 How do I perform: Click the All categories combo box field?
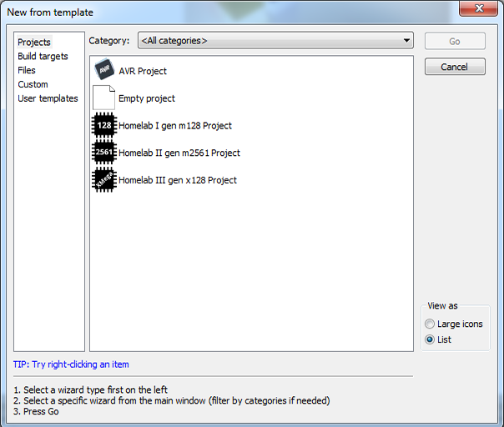269,40
